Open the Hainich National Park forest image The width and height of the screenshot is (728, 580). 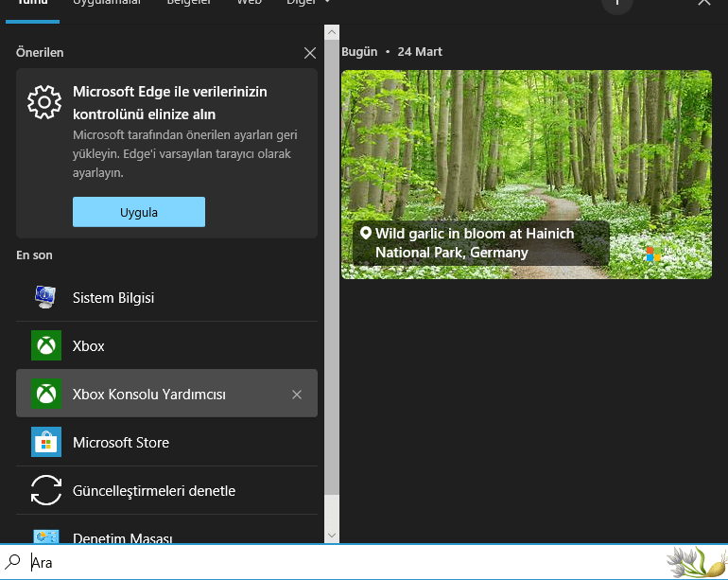[527, 175]
